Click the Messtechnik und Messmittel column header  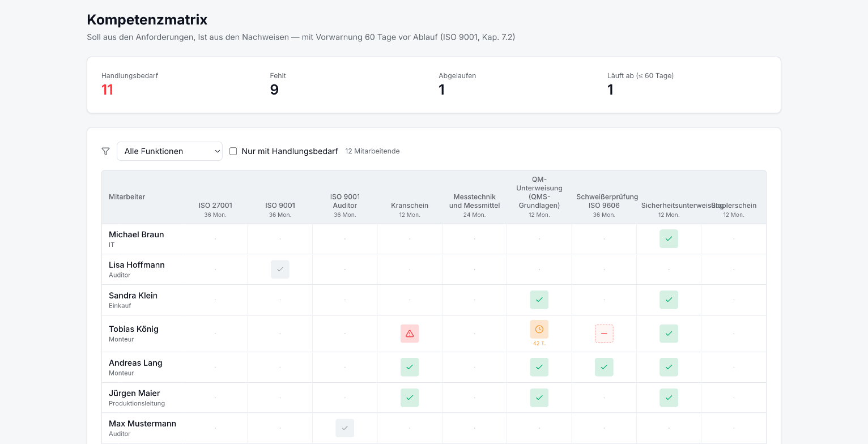[x=474, y=201]
